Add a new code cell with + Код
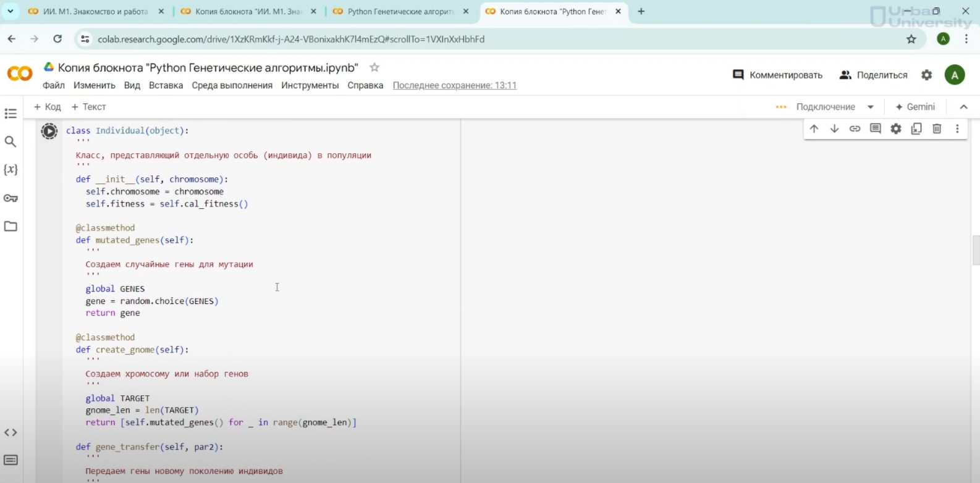 pos(47,107)
